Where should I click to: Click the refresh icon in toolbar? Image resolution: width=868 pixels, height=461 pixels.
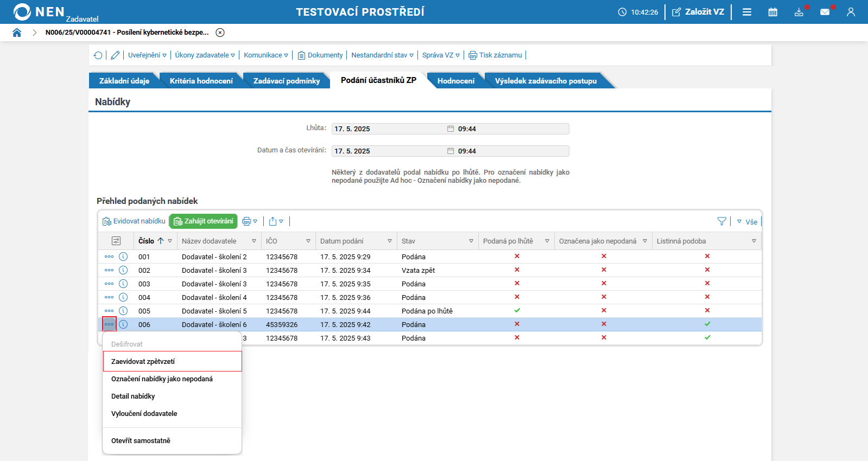[98, 55]
